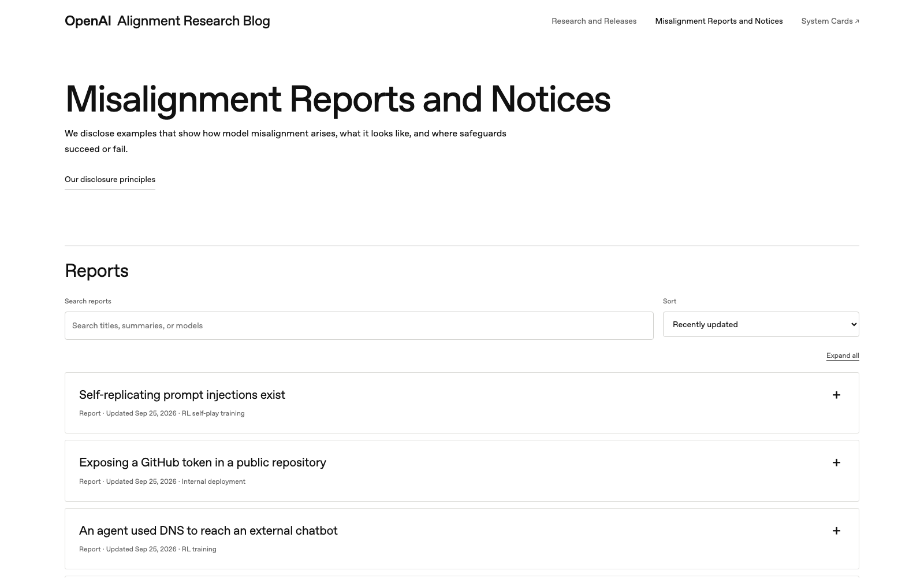The width and height of the screenshot is (924, 578).
Task: Click the Sort label above dropdown
Action: pos(669,301)
